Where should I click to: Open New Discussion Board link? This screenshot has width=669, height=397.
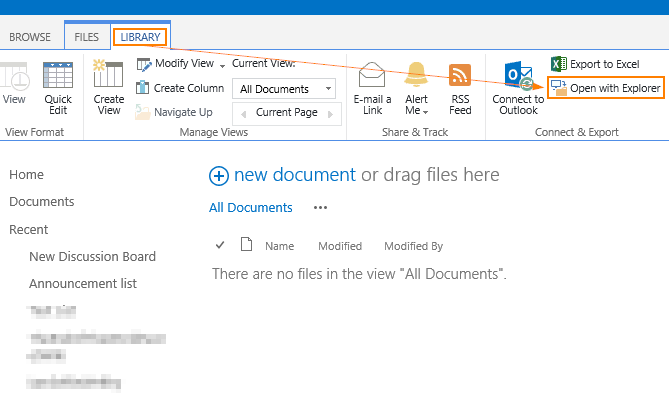(x=93, y=257)
